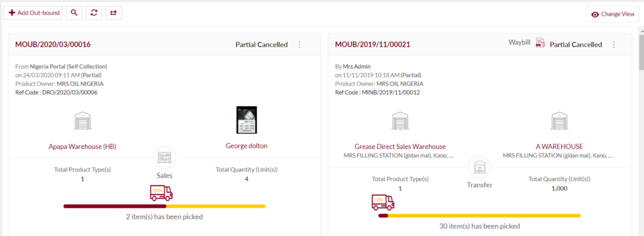Click the Sales type circle icon
The width and height of the screenshot is (644, 236).
[164, 157]
